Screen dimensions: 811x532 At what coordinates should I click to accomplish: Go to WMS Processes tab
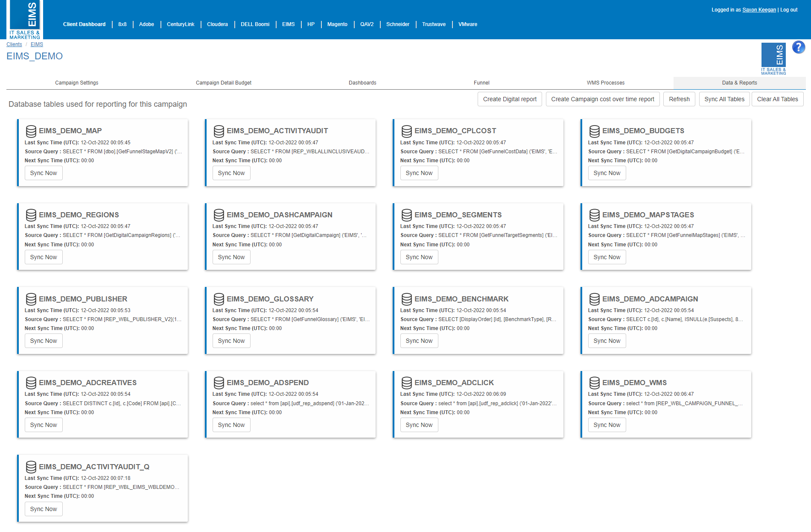(605, 83)
